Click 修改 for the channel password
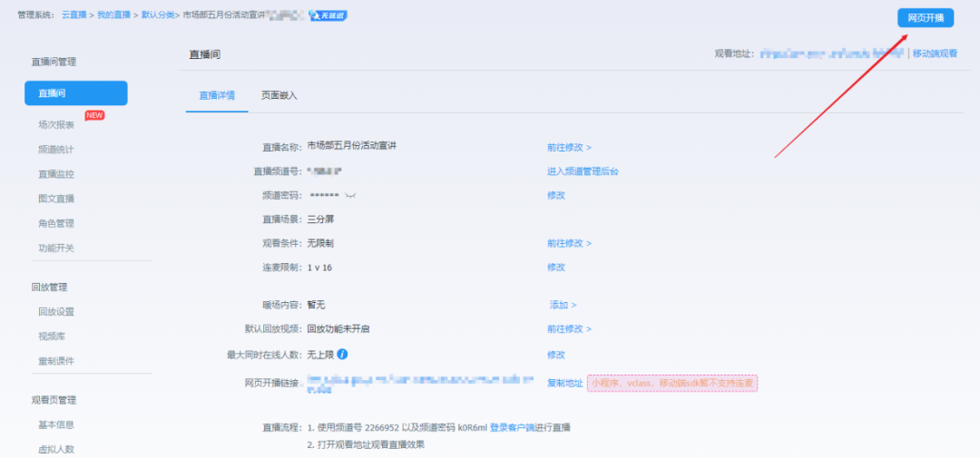Image resolution: width=980 pixels, height=458 pixels. tap(555, 195)
